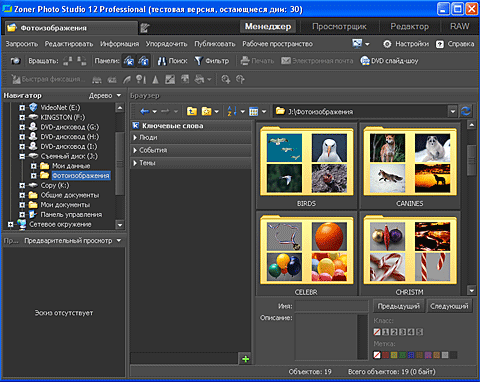This screenshot has height=382, width=480.
Task: Click pencil icon beside Фотоизображения tab
Action: (144, 28)
